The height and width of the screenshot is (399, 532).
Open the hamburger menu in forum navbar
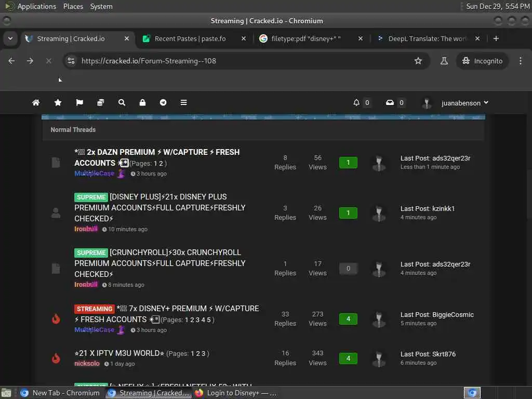coord(183,102)
